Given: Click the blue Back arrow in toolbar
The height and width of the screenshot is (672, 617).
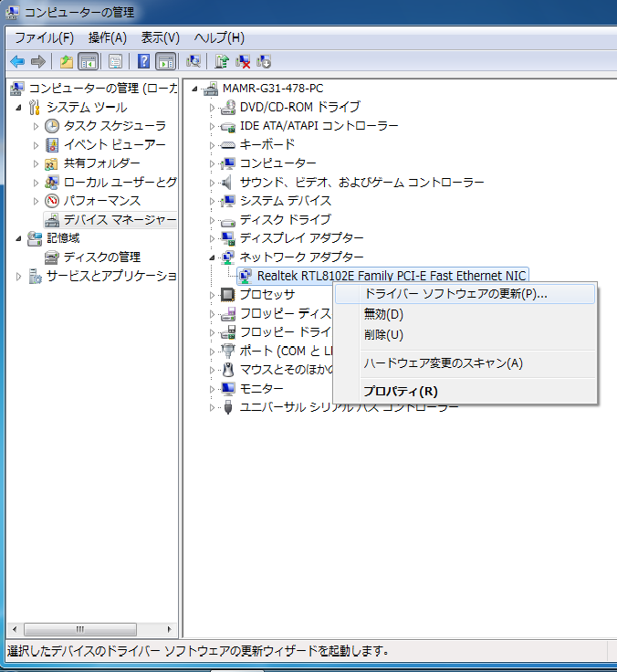Looking at the screenshot, I should click(17, 61).
